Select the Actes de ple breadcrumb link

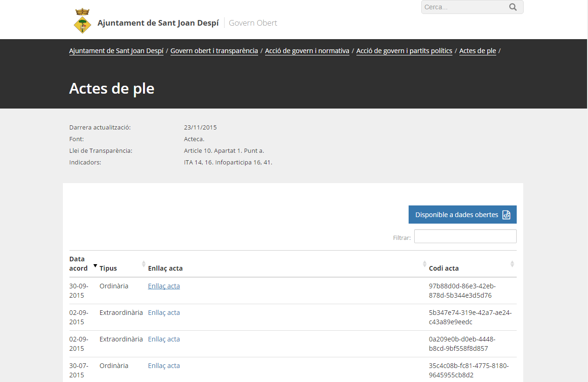point(478,51)
